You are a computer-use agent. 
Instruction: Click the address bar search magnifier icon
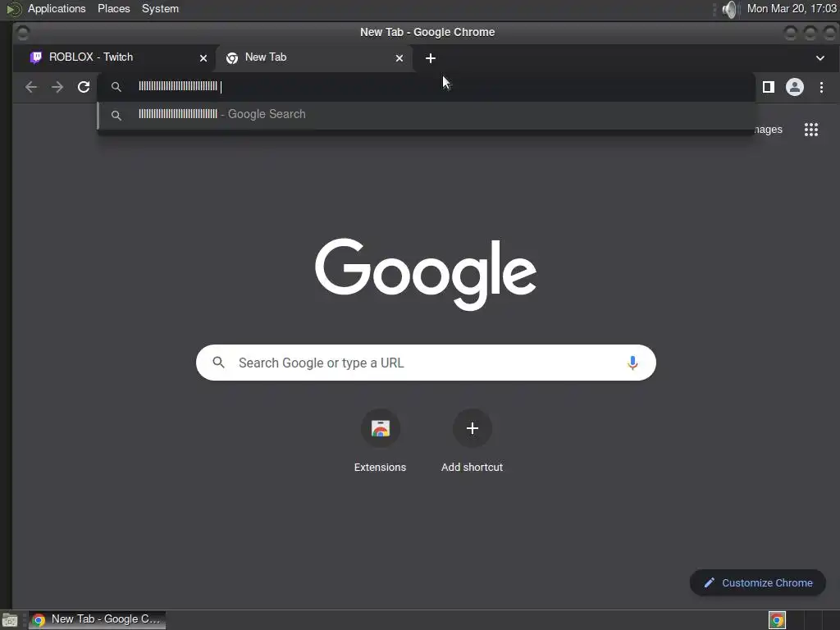116,87
